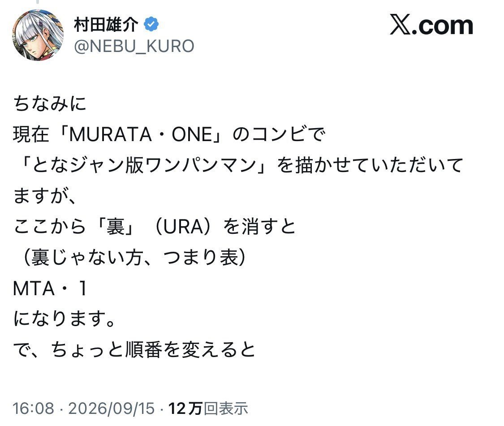This screenshot has height=426, width=504.
Task: Click the line になります。
Action: tap(64, 319)
